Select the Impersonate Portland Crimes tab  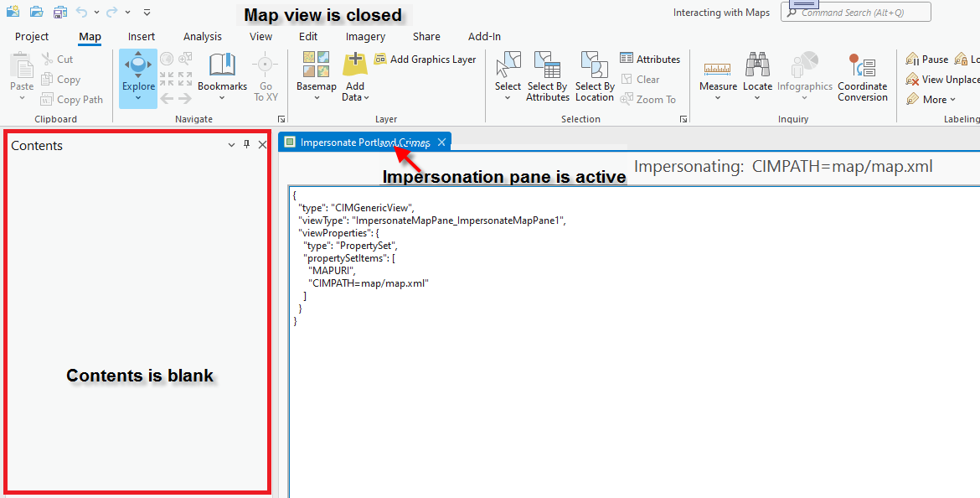coord(360,141)
